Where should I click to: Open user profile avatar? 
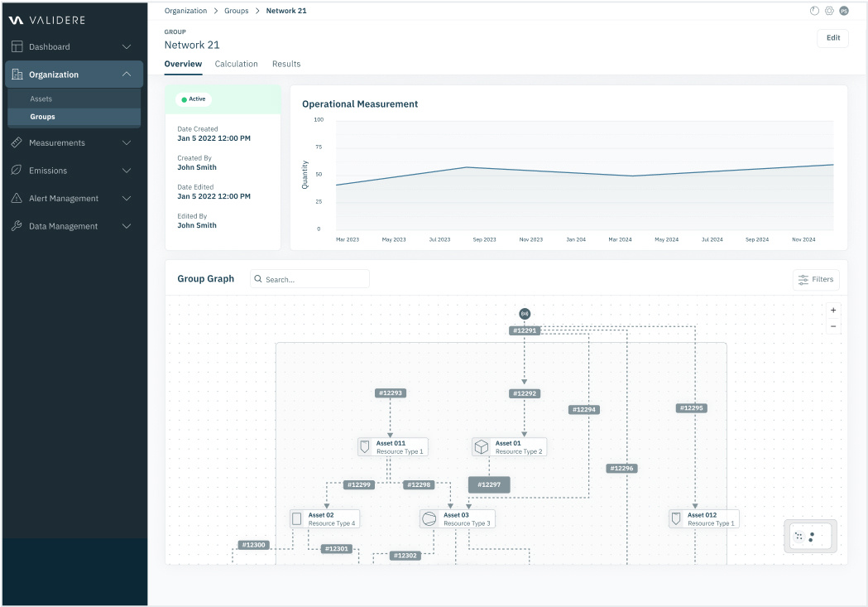point(844,11)
